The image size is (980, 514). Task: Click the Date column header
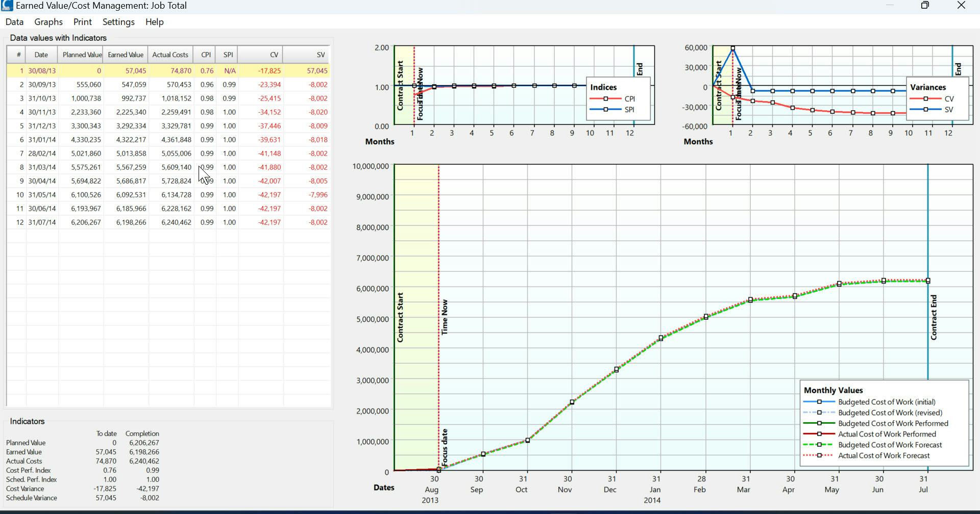coord(41,55)
